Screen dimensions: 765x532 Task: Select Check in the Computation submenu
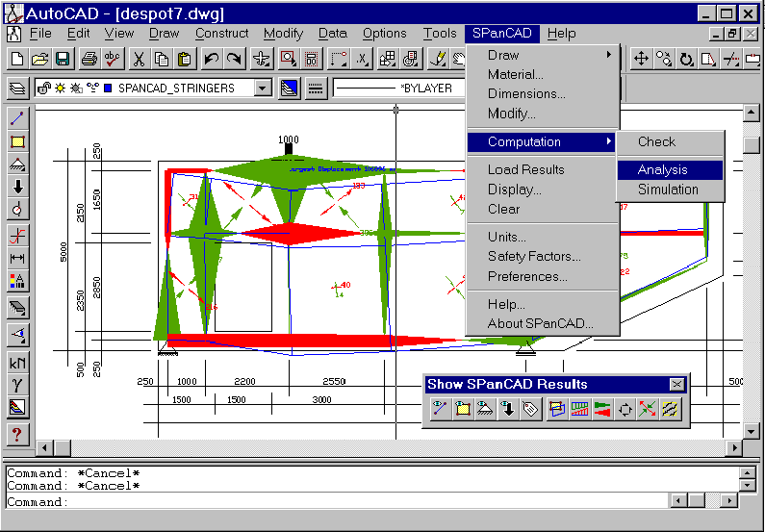[670, 142]
